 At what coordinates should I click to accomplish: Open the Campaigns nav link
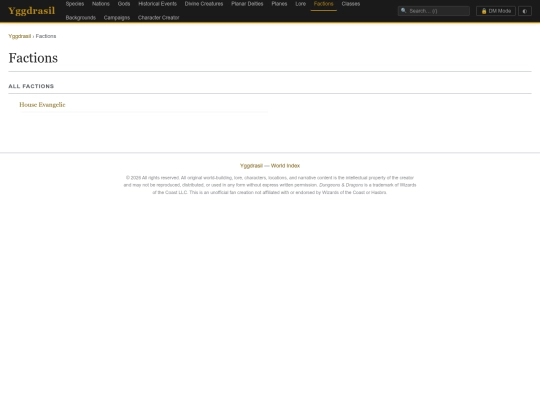117,18
